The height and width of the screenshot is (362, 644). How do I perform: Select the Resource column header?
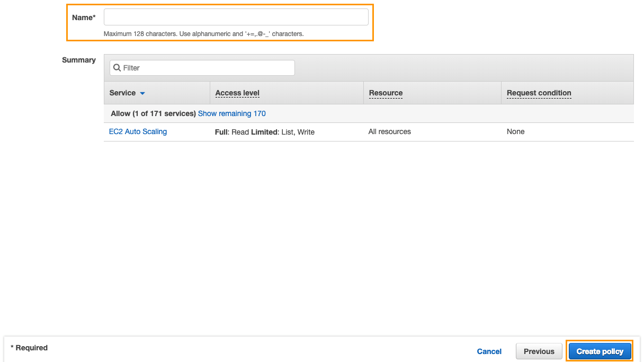tap(386, 93)
